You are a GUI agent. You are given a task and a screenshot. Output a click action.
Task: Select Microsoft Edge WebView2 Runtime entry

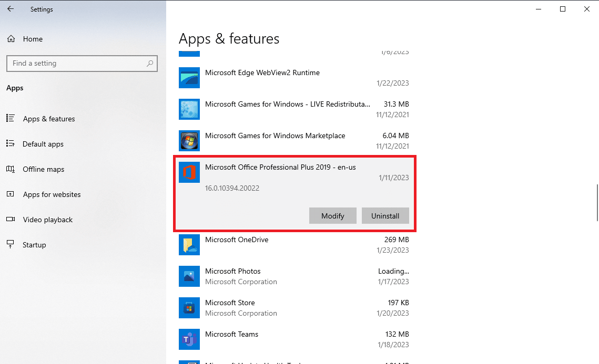294,78
